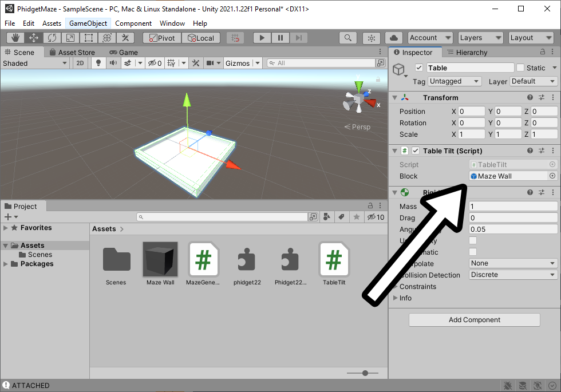Open scene camera settings icon
This screenshot has height=392, width=561.
[210, 63]
